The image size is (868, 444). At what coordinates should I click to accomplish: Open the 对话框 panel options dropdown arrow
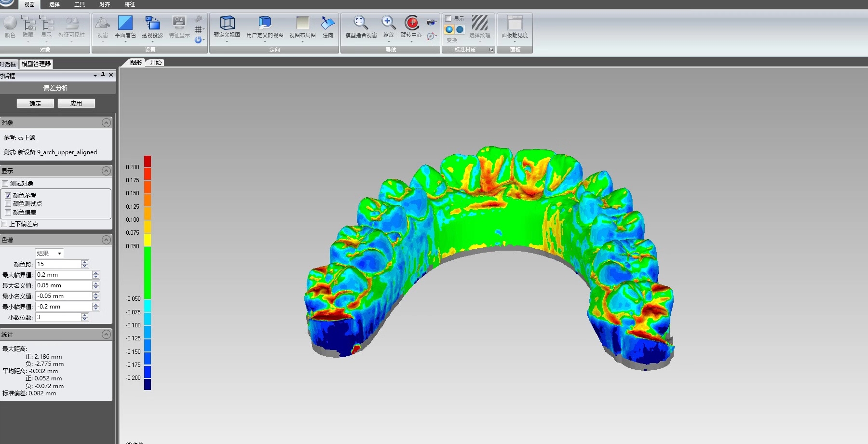point(95,76)
